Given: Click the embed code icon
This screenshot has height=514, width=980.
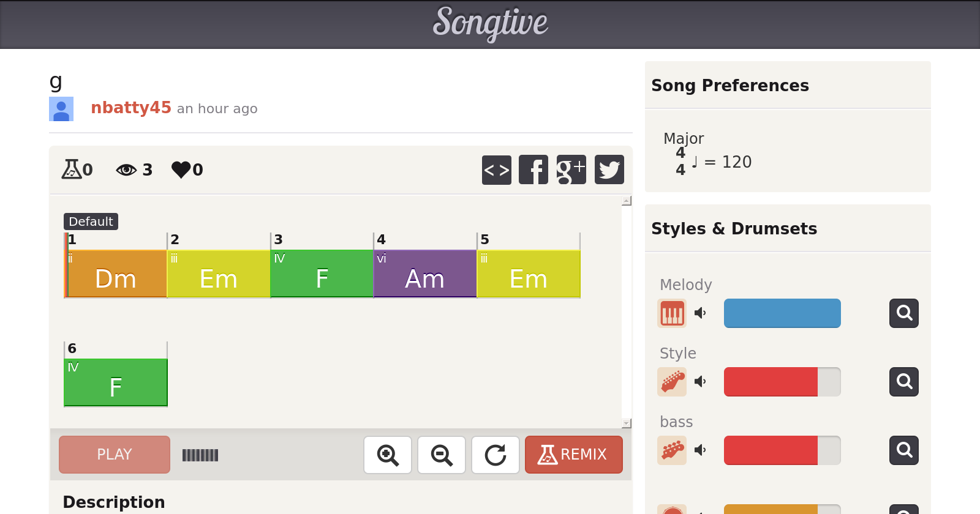Looking at the screenshot, I should pyautogui.click(x=496, y=169).
